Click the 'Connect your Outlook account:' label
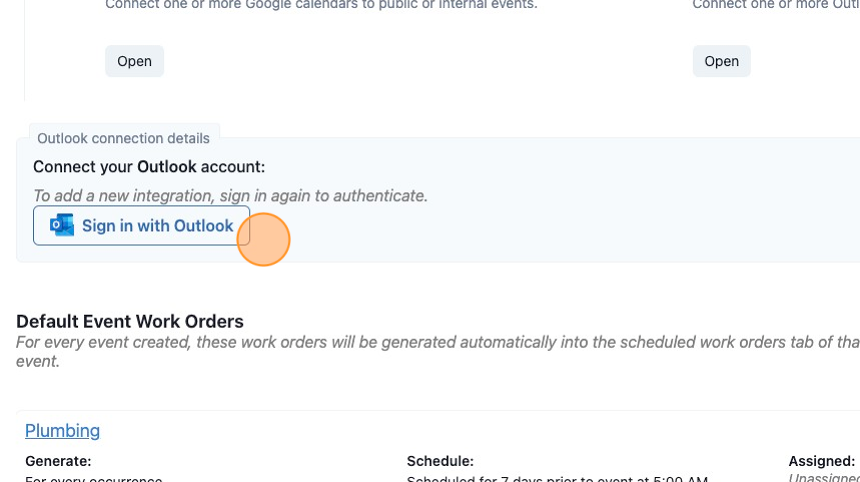The width and height of the screenshot is (860, 482). tap(149, 167)
